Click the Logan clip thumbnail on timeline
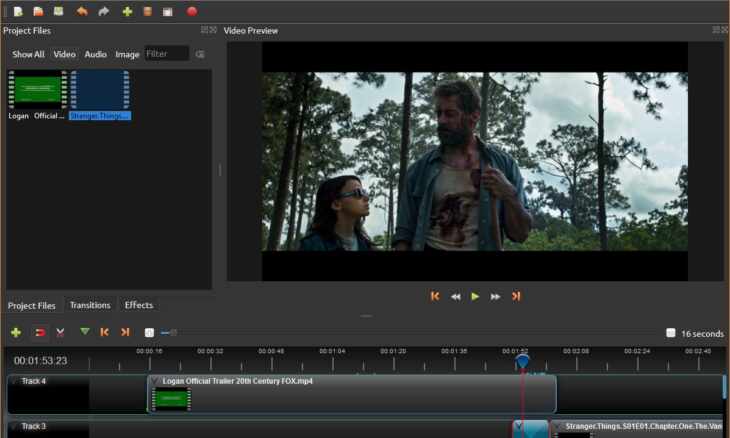Image resolution: width=730 pixels, height=438 pixels. tap(171, 399)
